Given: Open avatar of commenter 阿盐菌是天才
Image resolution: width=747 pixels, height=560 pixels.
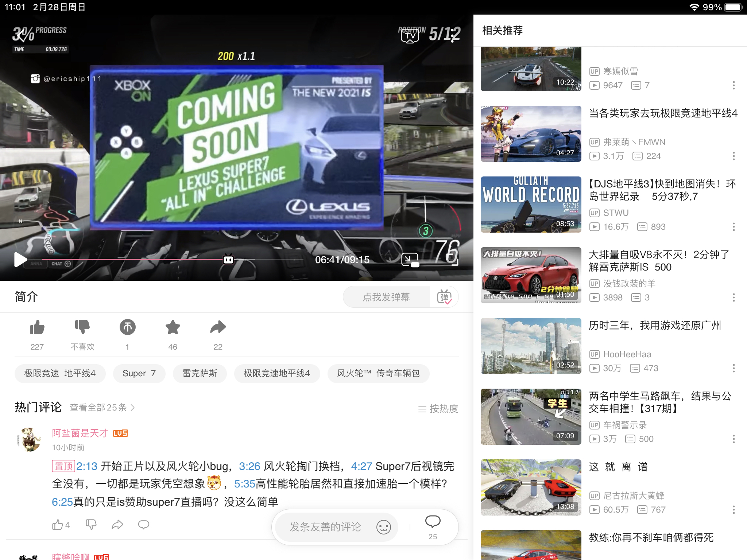Looking at the screenshot, I should (x=30, y=440).
